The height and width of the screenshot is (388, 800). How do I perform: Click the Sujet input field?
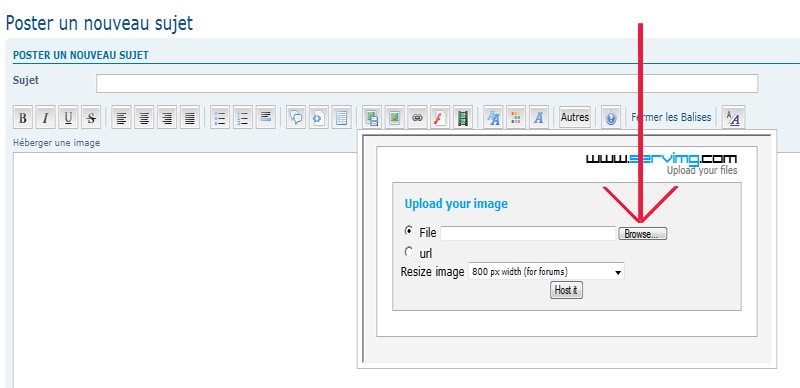click(x=427, y=83)
